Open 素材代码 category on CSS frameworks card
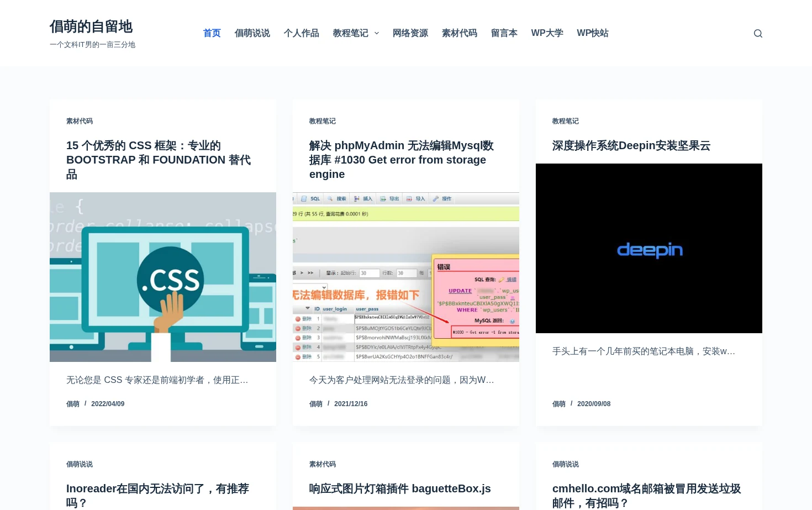Image resolution: width=812 pixels, height=510 pixels. coord(80,121)
